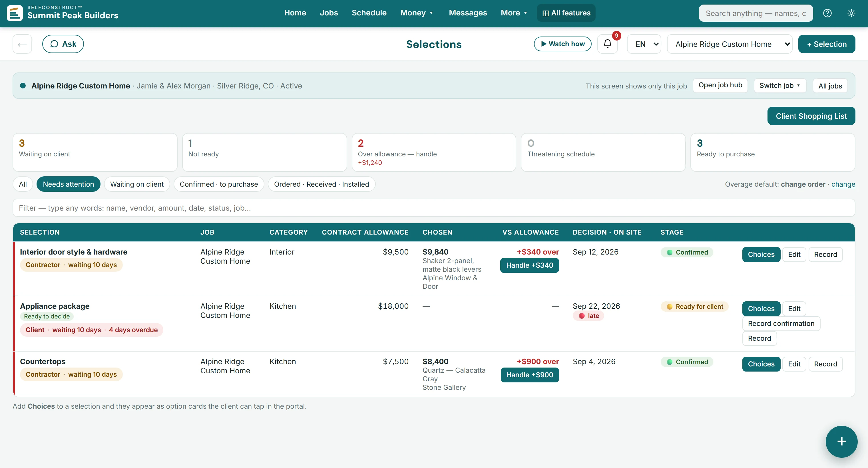Open the Client Shopping List
868x468 pixels.
point(811,116)
